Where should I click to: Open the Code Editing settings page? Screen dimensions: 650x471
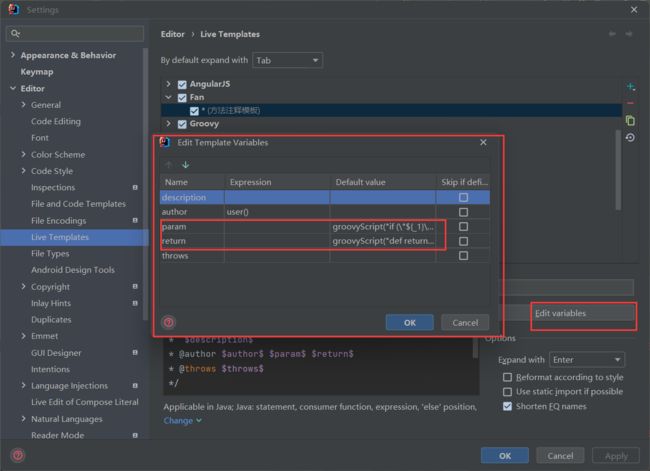point(56,121)
